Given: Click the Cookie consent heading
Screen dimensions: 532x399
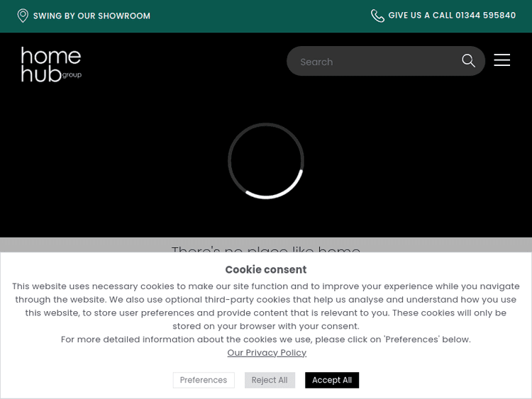Looking at the screenshot, I should coord(266,269).
